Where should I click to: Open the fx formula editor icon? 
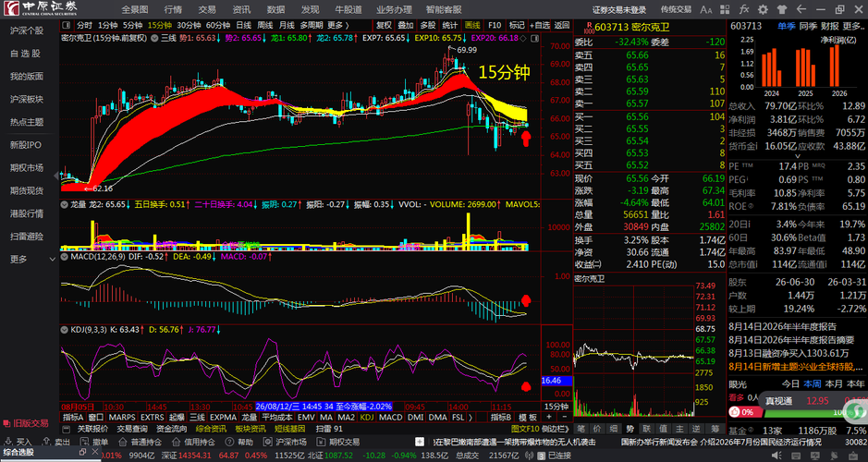point(743,9)
